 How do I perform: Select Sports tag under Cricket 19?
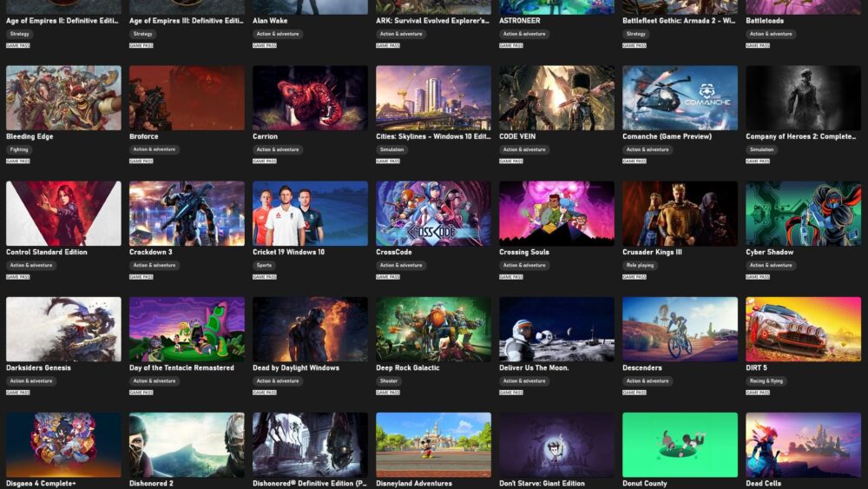265,265
